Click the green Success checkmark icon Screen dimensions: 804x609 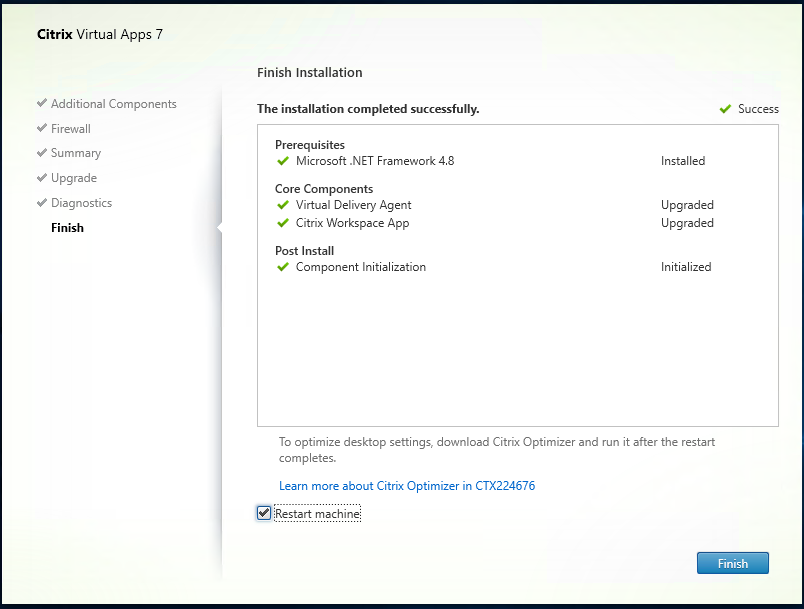coord(725,109)
